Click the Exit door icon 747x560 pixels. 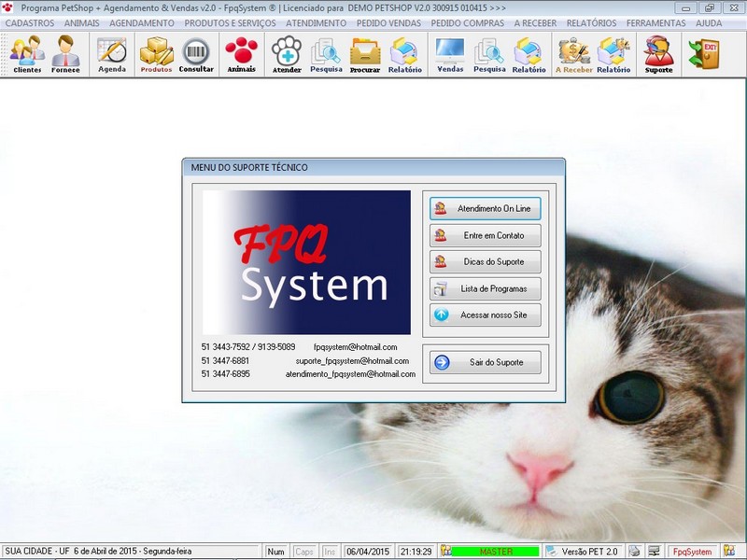pyautogui.click(x=704, y=53)
